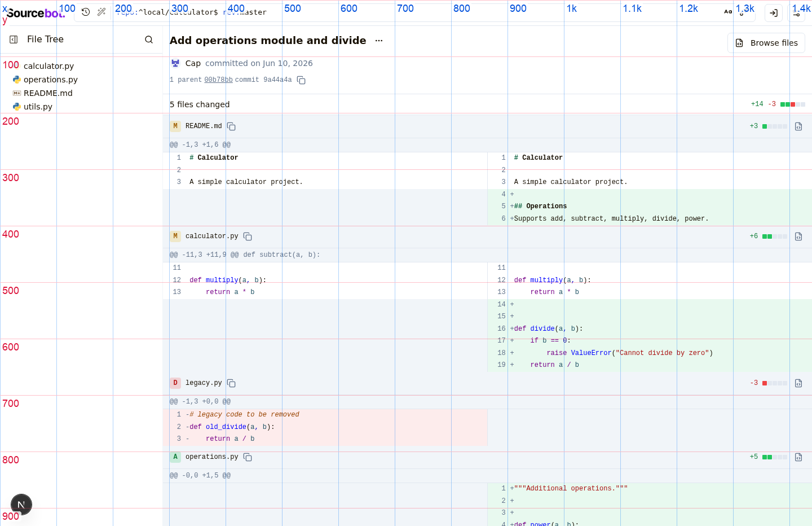
Task: Click hunk header '@@ -11,3 +11,9 @@ def subtract'
Action: (245, 255)
